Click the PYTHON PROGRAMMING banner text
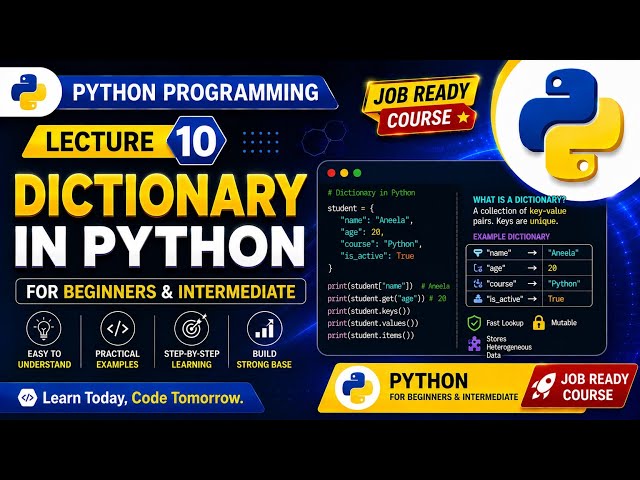 [196, 92]
